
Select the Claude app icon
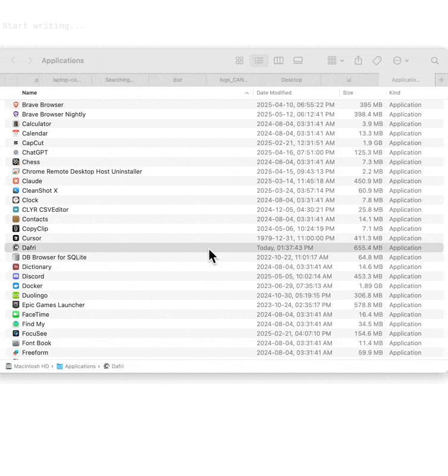[16, 181]
